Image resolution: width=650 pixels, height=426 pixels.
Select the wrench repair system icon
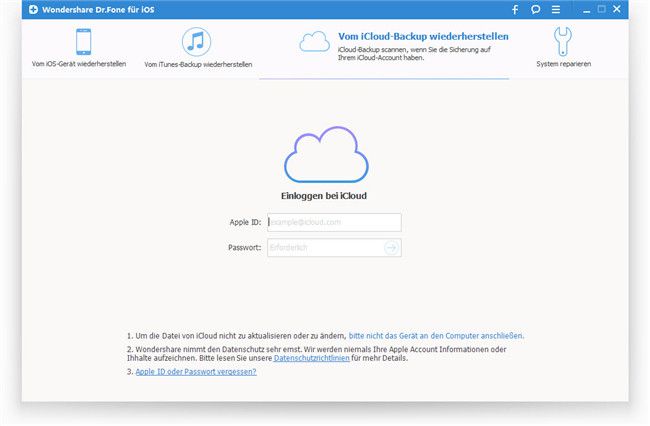(x=563, y=41)
